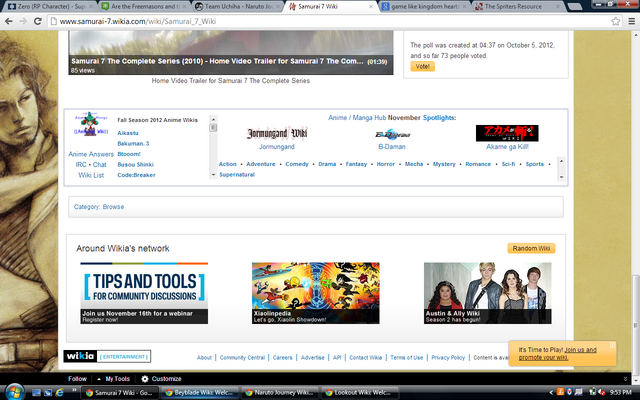This screenshot has height=400, width=640.
Task: Click the Animepedia mascot logo image
Action: (x=91, y=124)
